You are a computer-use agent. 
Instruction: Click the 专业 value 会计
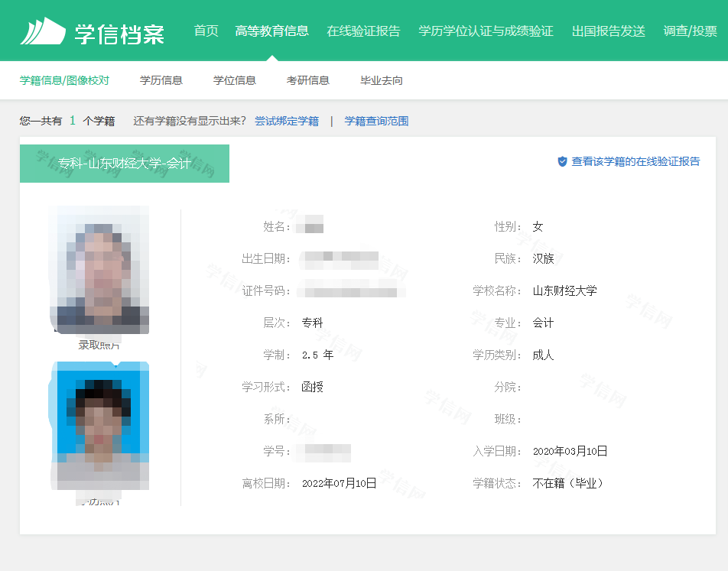coord(543,323)
